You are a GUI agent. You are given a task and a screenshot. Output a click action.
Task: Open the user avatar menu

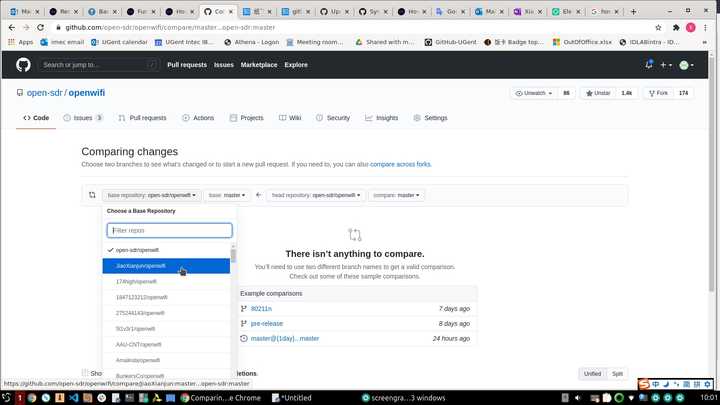click(686, 65)
